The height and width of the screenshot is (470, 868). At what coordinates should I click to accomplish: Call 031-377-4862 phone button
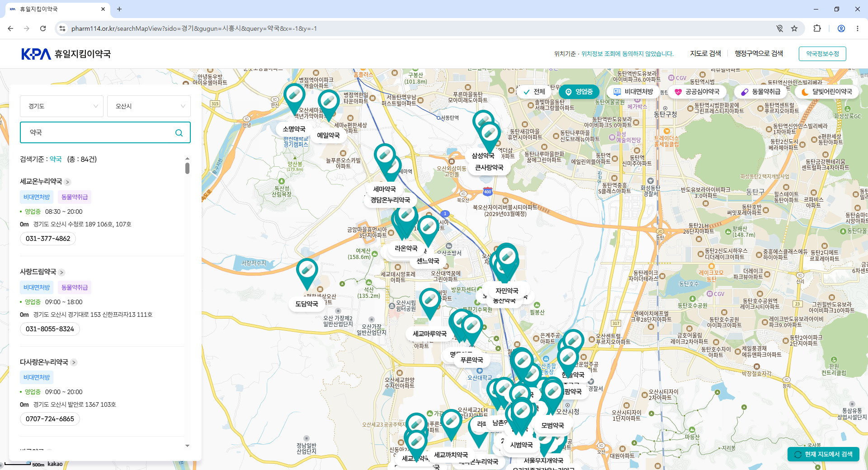48,239
